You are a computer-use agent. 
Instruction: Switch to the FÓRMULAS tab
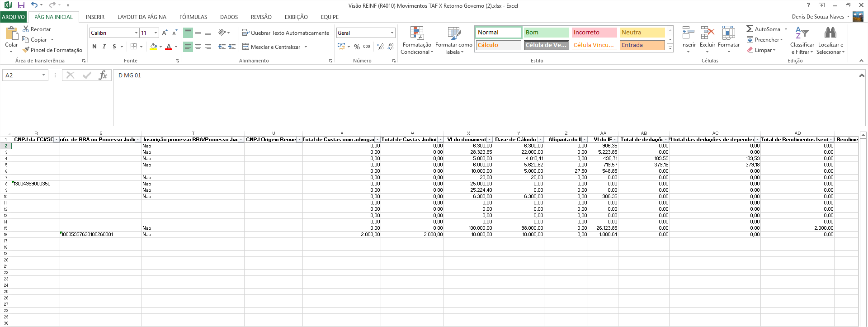193,17
